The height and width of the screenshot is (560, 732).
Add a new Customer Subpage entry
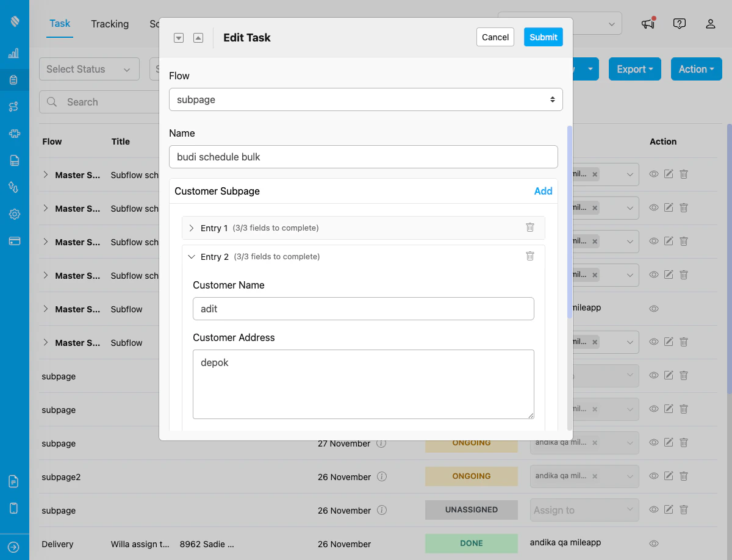click(x=543, y=191)
